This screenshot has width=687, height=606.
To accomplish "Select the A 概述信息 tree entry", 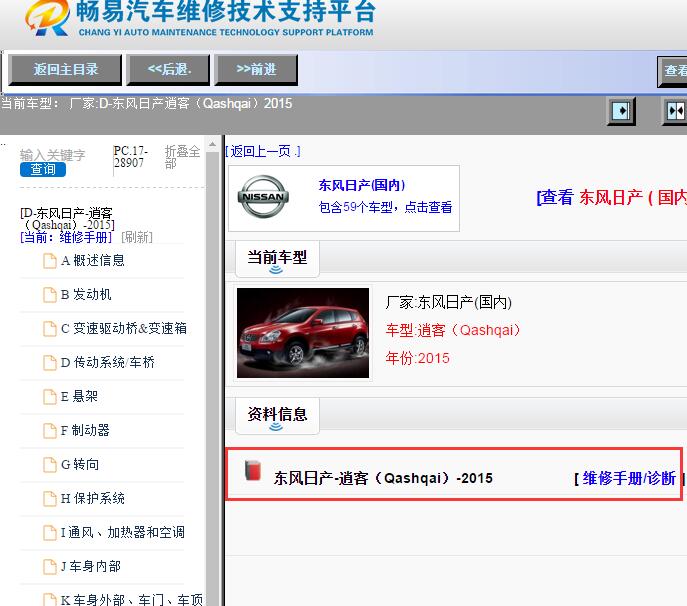I will click(x=93, y=260).
